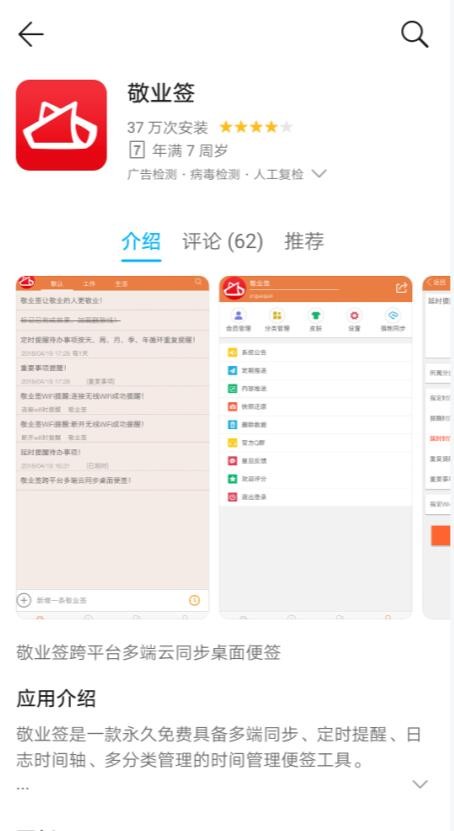The width and height of the screenshot is (454, 831).
Task: Tap the 应用介绍 section heading
Action: point(56,699)
